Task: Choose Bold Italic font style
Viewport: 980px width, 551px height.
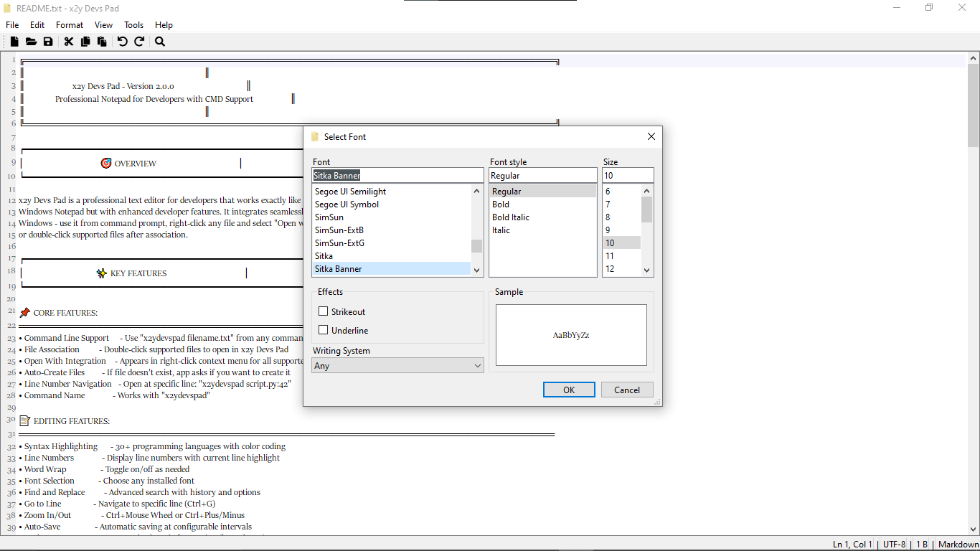Action: point(543,217)
